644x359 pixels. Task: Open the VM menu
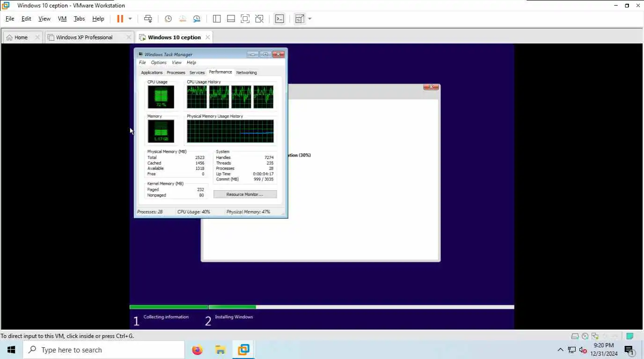(62, 19)
